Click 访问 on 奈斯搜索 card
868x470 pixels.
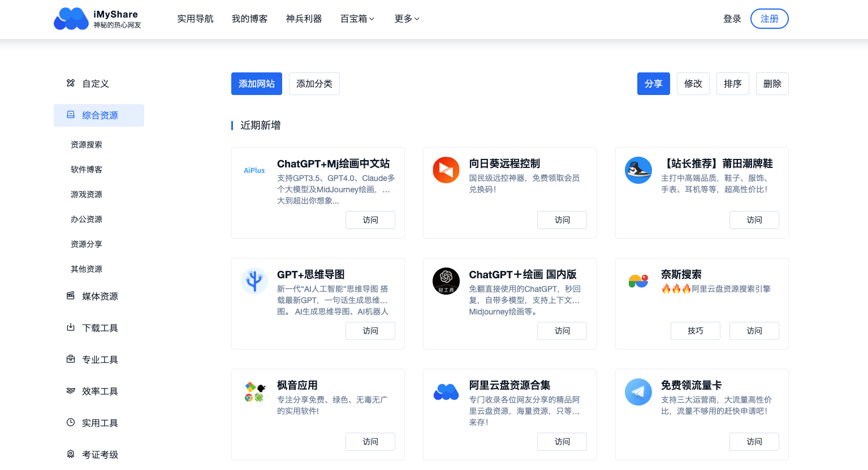coord(754,331)
